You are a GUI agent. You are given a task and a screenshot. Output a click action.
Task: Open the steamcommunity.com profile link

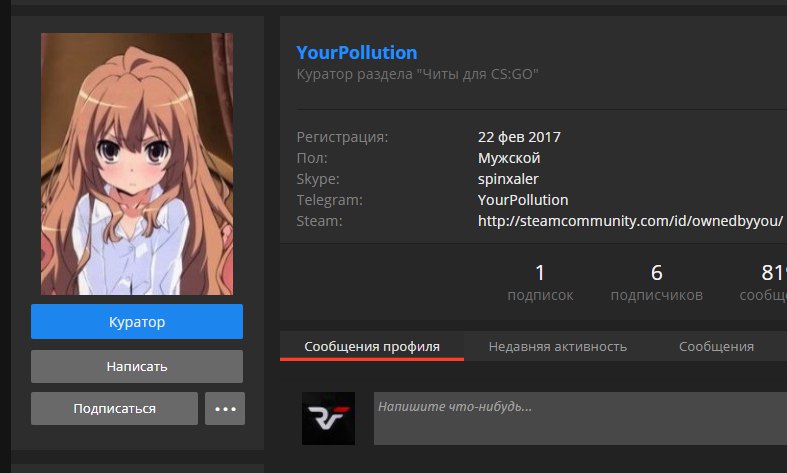tap(630, 220)
